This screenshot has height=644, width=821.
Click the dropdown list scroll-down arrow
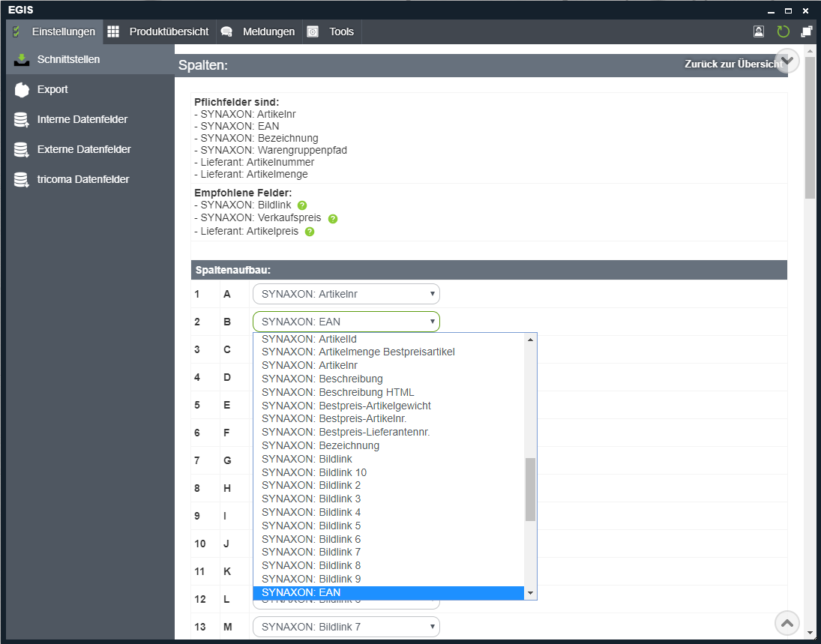pos(530,593)
